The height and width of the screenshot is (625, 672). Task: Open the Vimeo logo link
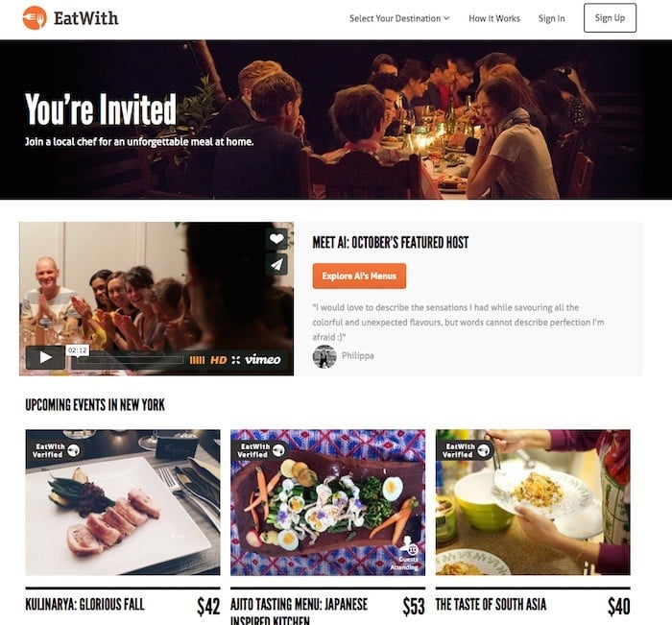(x=263, y=360)
